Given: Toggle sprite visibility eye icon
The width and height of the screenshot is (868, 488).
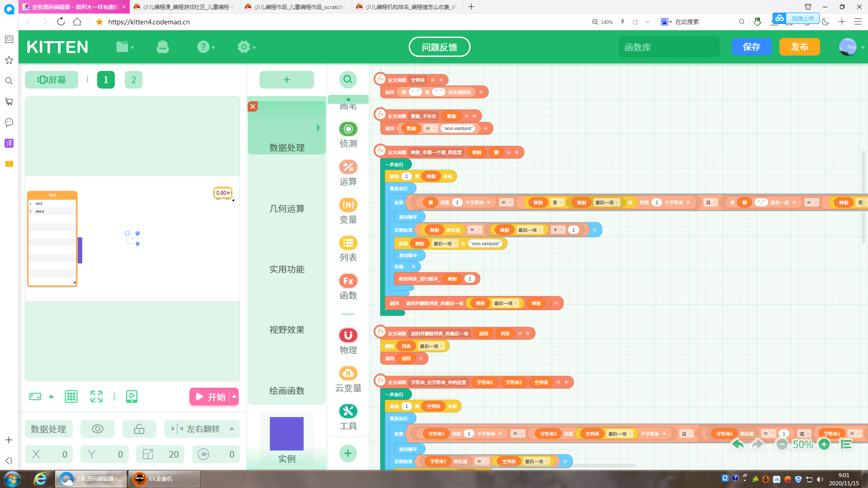Looking at the screenshot, I should point(98,429).
